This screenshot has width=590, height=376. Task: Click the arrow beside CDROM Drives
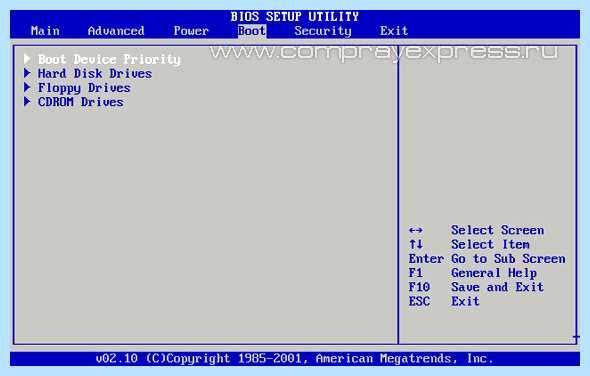(27, 102)
